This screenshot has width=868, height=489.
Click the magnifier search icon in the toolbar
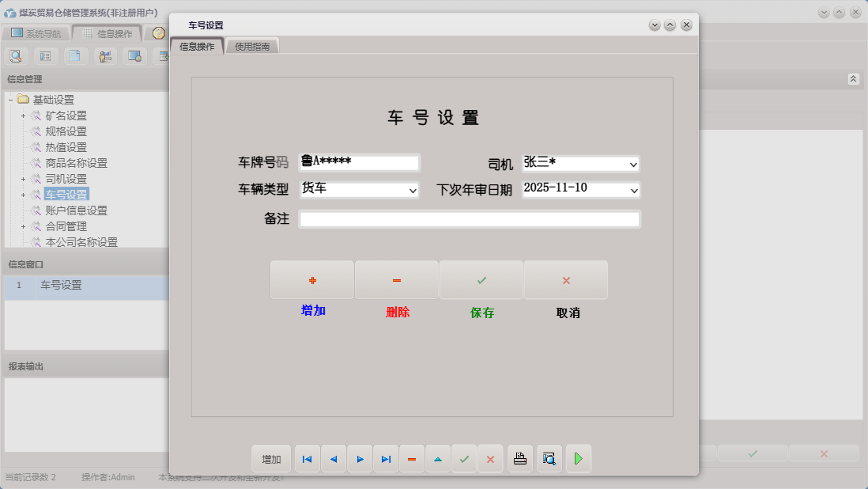(x=16, y=56)
